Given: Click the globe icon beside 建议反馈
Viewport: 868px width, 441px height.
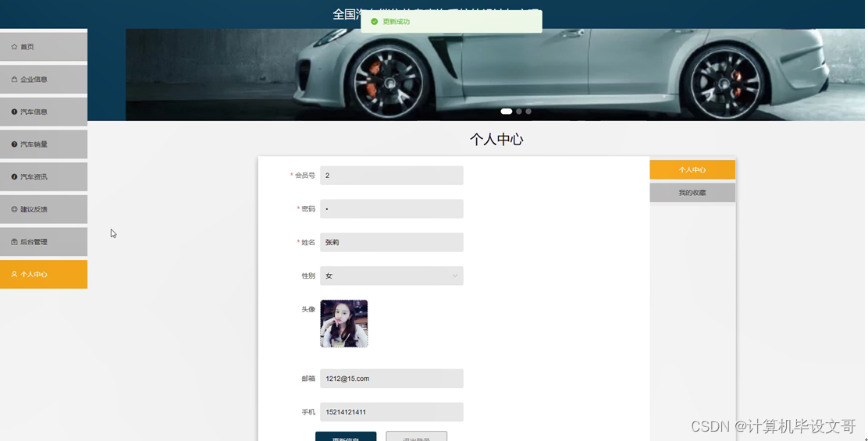Looking at the screenshot, I should [x=14, y=209].
